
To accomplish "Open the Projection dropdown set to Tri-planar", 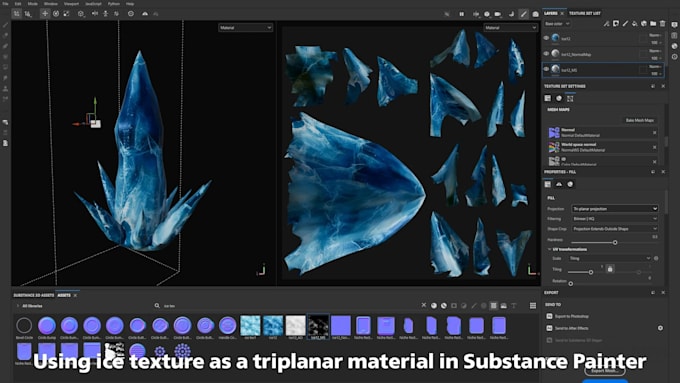I will [615, 209].
